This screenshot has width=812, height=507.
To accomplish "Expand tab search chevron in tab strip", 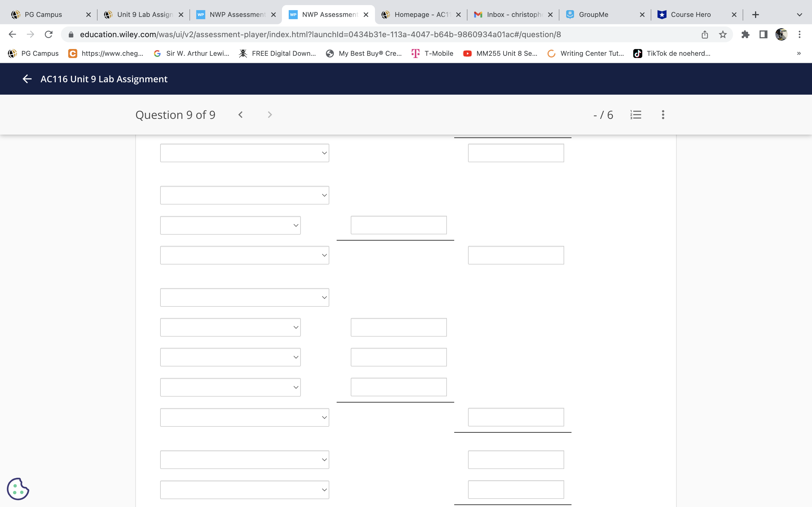I will click(799, 15).
